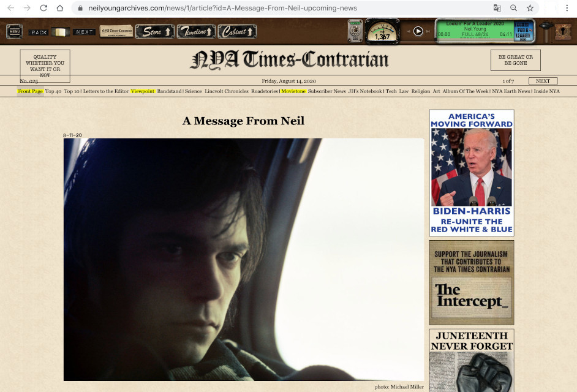Go to the browser home page
This screenshot has width=577, height=392.
(x=60, y=8)
